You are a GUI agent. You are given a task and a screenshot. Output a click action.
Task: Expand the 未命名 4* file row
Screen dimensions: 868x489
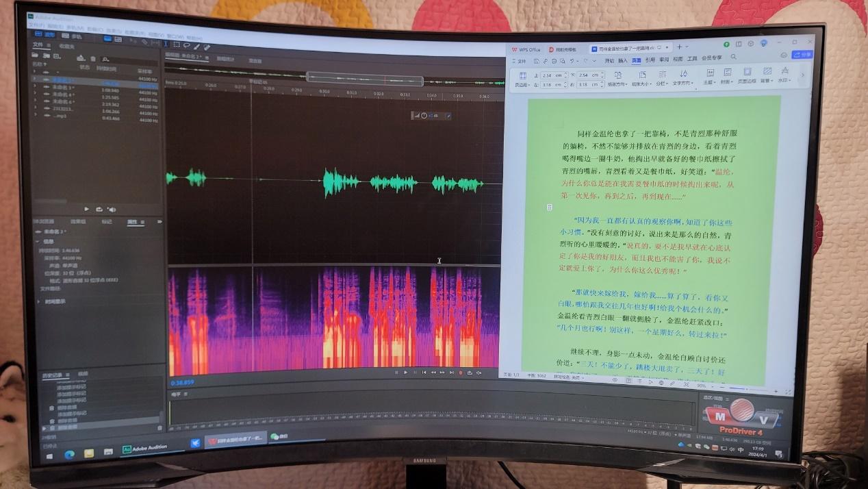click(x=35, y=93)
